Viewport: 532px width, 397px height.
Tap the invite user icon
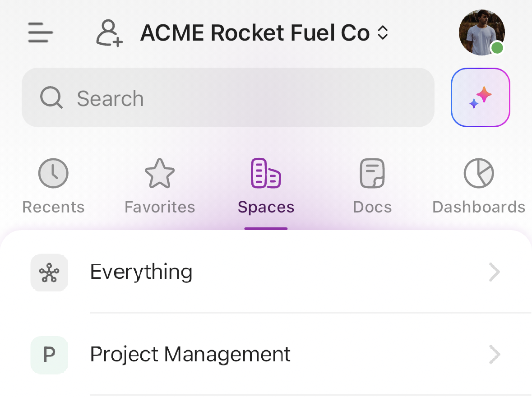coord(108,32)
